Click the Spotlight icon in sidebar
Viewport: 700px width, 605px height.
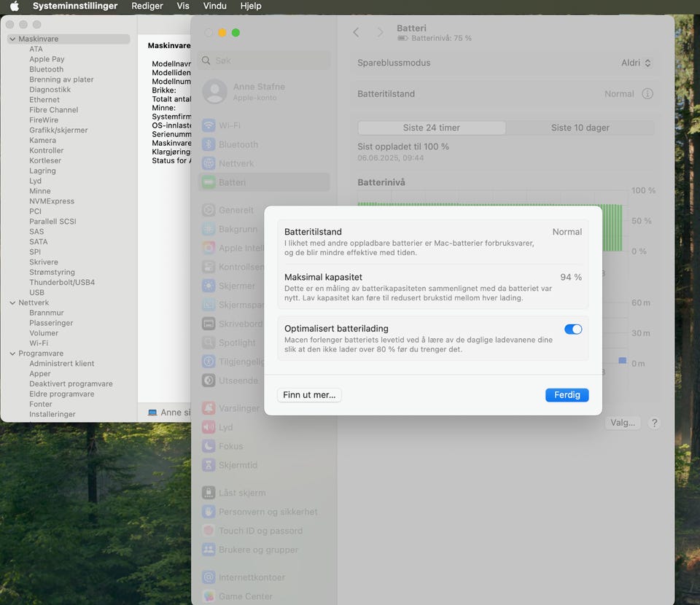click(x=209, y=343)
